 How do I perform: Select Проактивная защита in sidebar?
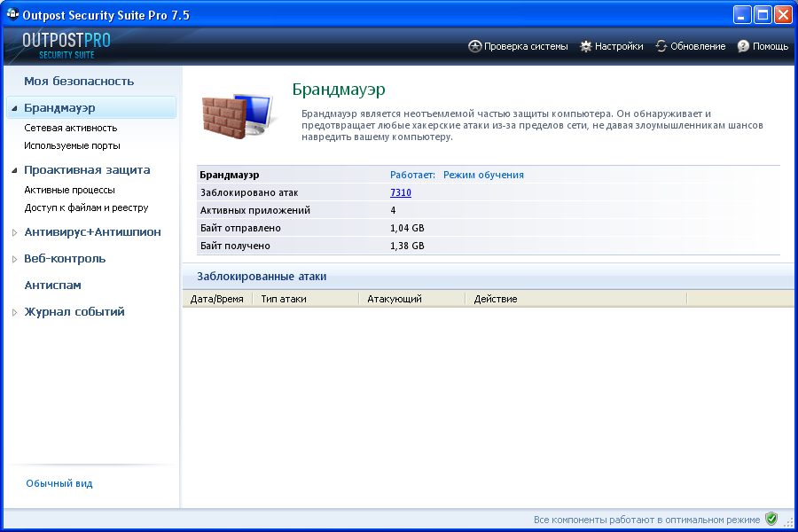pyautogui.click(x=87, y=170)
